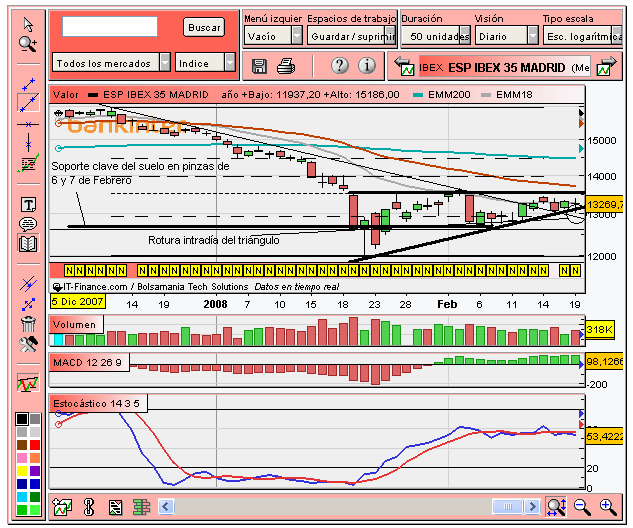Viewport: 633px width, 528px height.
Task: Open Todos los mercados dropdown
Action: (x=111, y=63)
